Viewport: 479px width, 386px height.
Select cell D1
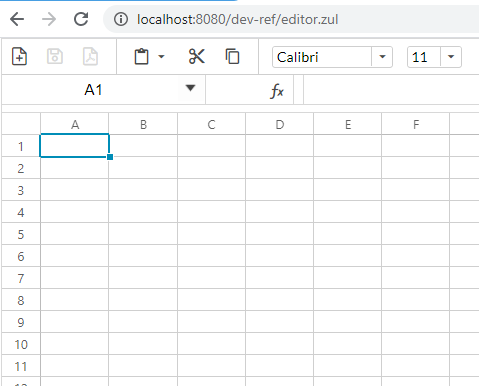coord(280,146)
